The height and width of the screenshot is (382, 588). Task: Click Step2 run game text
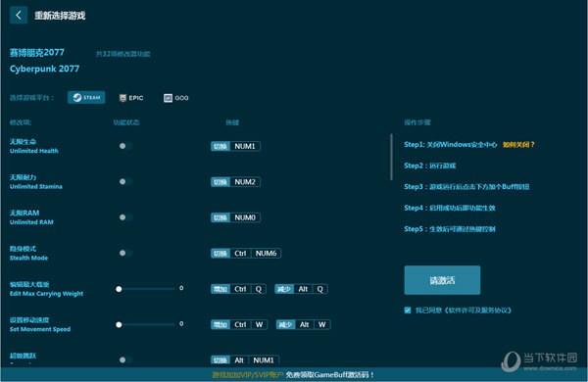[x=430, y=166]
